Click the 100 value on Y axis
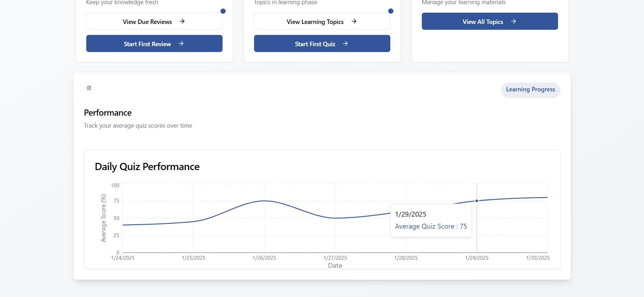This screenshot has height=297, width=644. [x=115, y=185]
